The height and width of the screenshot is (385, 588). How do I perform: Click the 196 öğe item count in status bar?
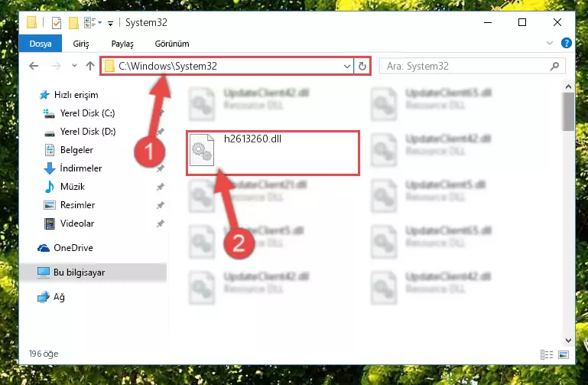pos(44,354)
